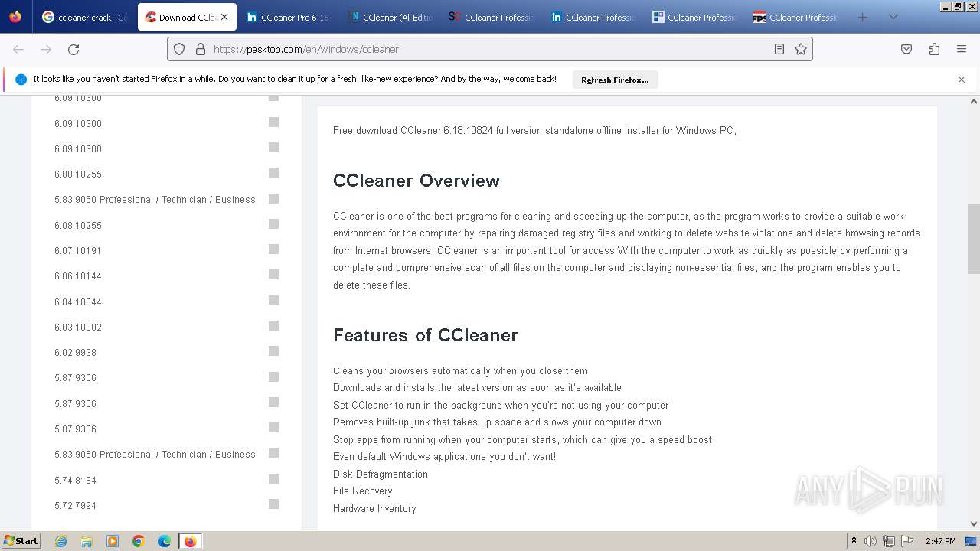
Task: Click the square icon beside 5.72.7994
Action: click(x=273, y=504)
